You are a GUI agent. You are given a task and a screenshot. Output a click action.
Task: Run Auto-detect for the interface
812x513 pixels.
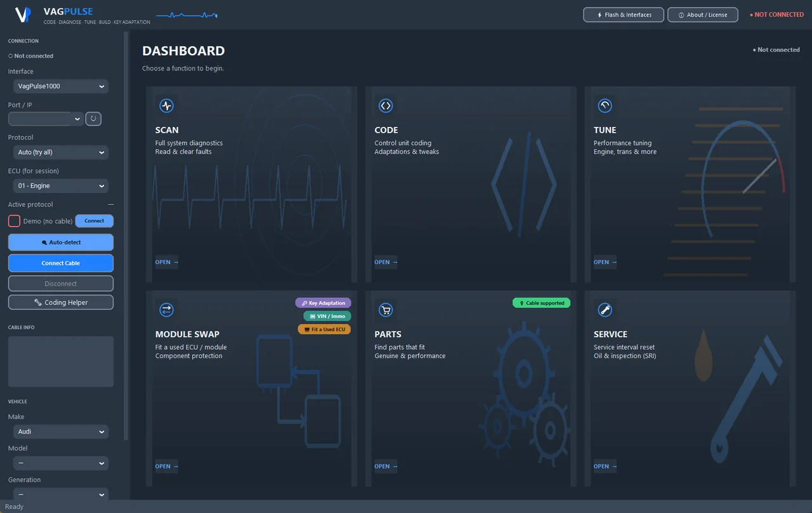(61, 242)
